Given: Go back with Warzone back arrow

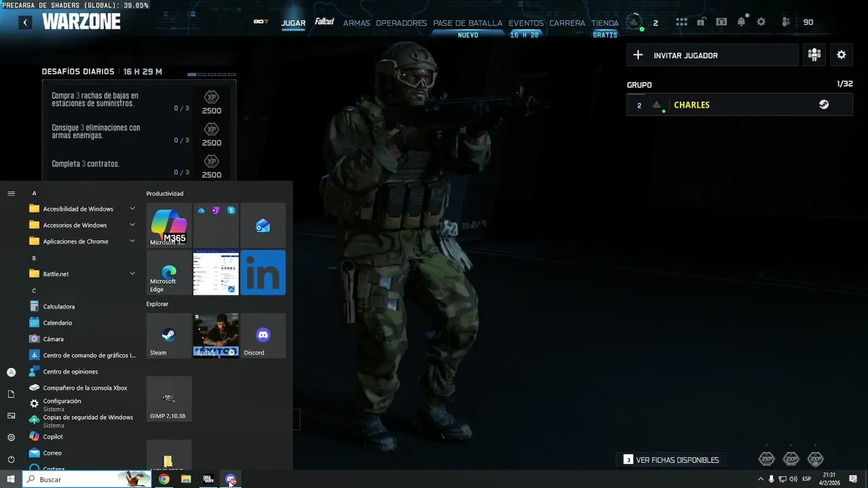Looking at the screenshot, I should (x=25, y=22).
